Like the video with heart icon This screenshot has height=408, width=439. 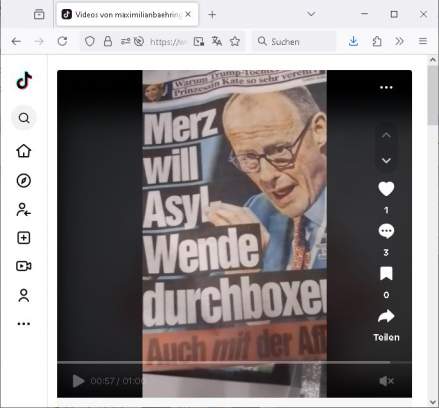386,189
